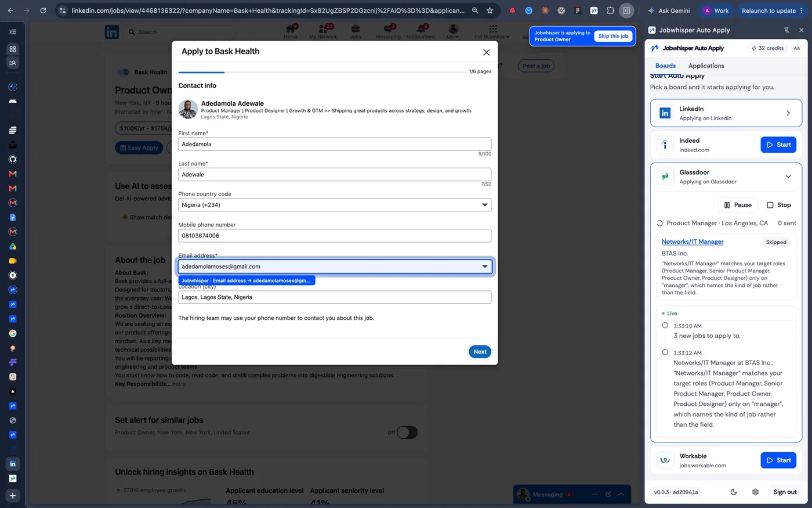Screen dimensions: 812x508
Task: Open the Work profile menu in Chrome
Action: tap(716, 10)
